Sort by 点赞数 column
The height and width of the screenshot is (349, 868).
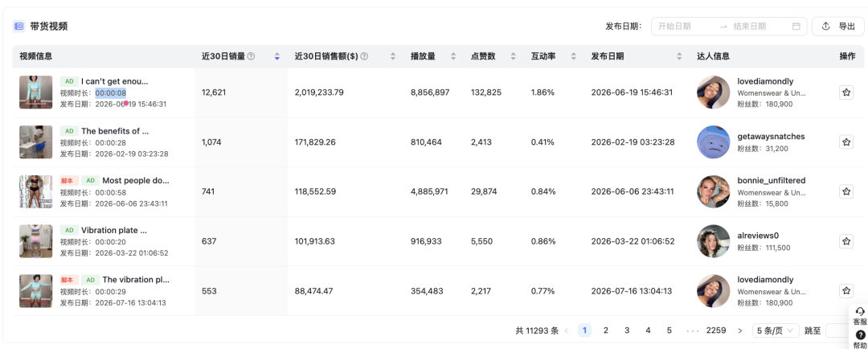(513, 56)
